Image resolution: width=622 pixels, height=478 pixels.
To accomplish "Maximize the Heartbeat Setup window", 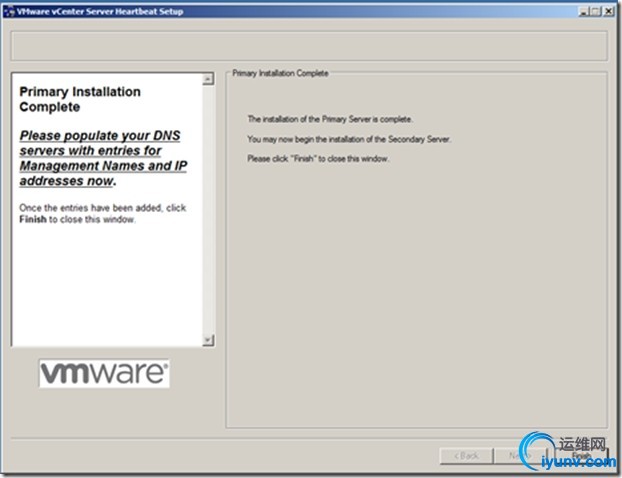I will [595, 12].
